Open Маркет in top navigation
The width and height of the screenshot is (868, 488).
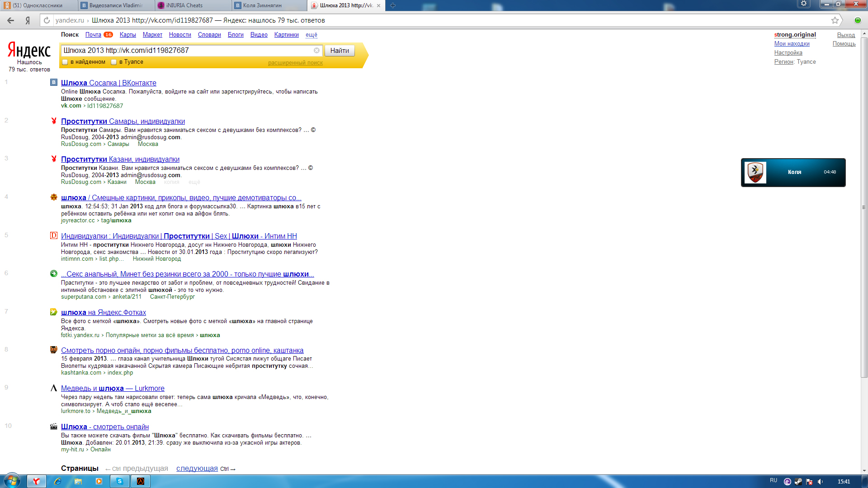pos(152,35)
